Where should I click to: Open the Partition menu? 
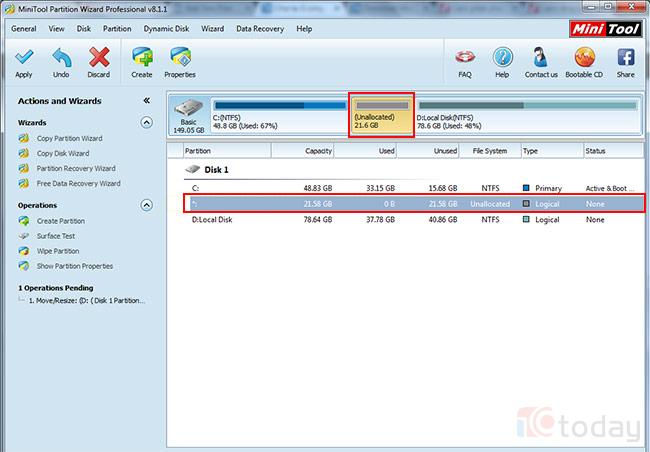coord(117,29)
